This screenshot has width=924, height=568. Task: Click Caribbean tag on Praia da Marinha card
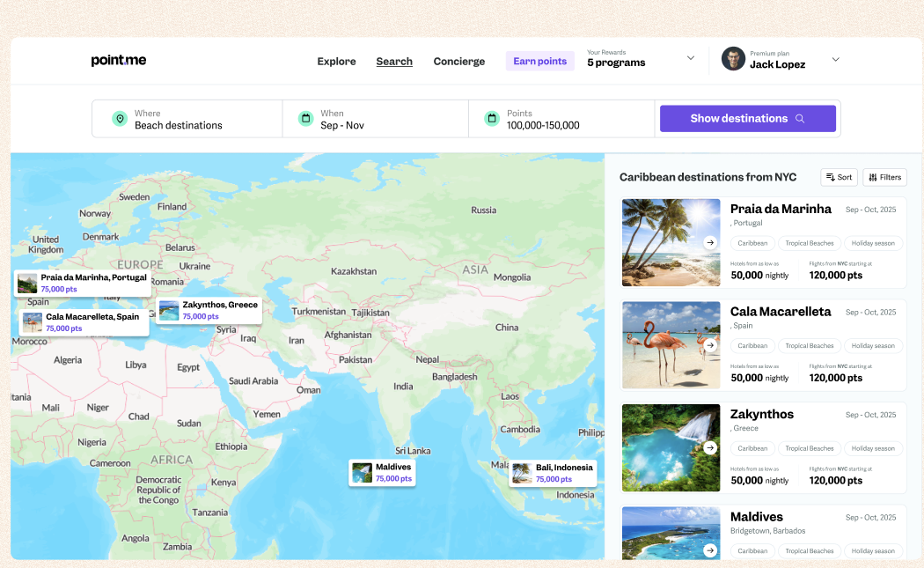[752, 243]
